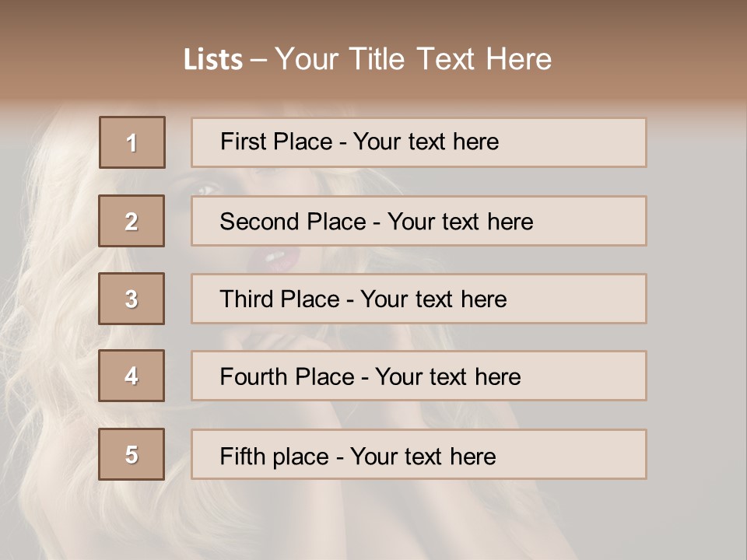Viewport: 747px width, 560px height.
Task: Click the words "Fifth place"
Action: point(274,456)
